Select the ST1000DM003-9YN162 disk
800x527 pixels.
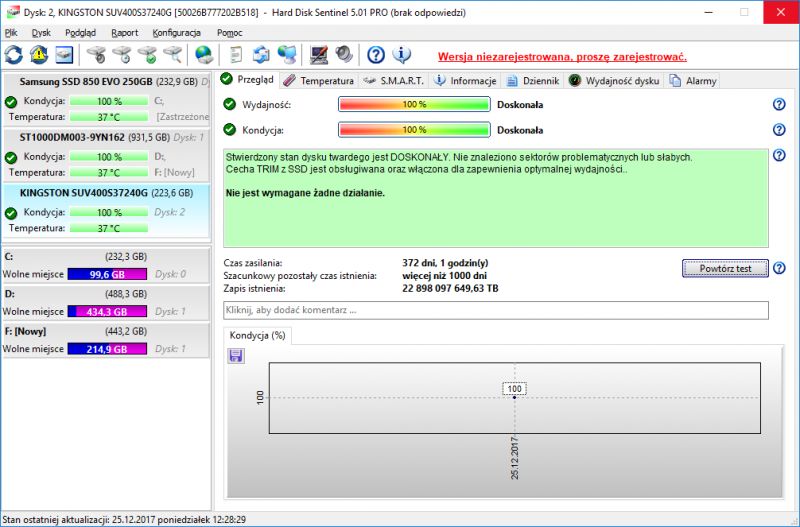tap(107, 155)
